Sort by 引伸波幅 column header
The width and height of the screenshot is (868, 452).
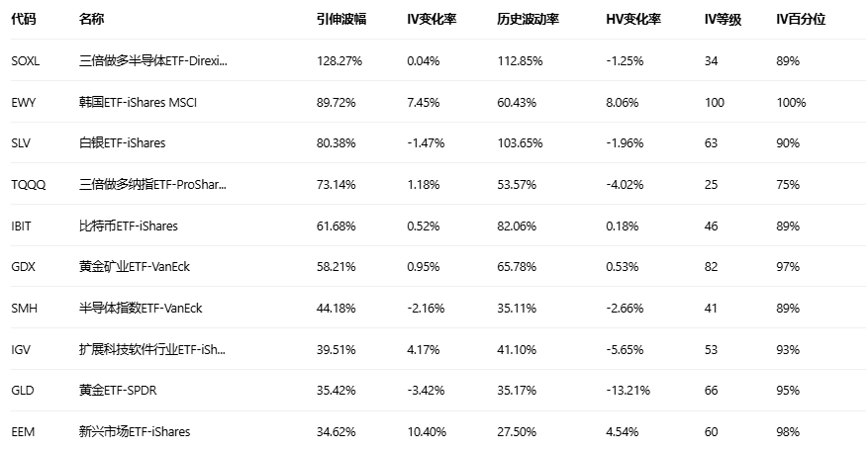coord(340,19)
